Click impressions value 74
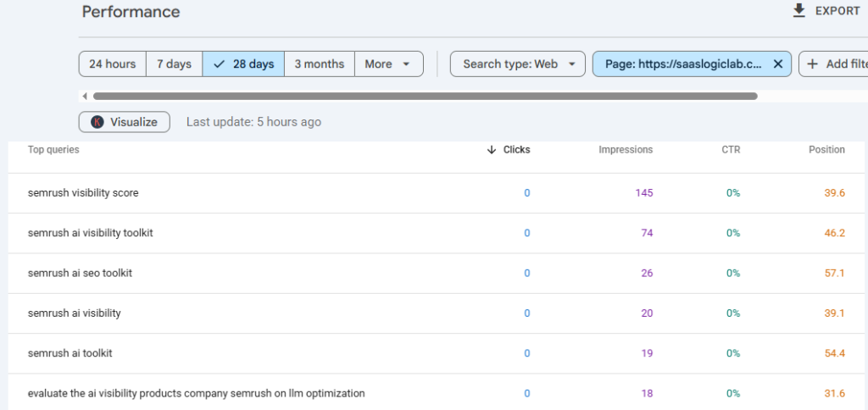 (647, 233)
